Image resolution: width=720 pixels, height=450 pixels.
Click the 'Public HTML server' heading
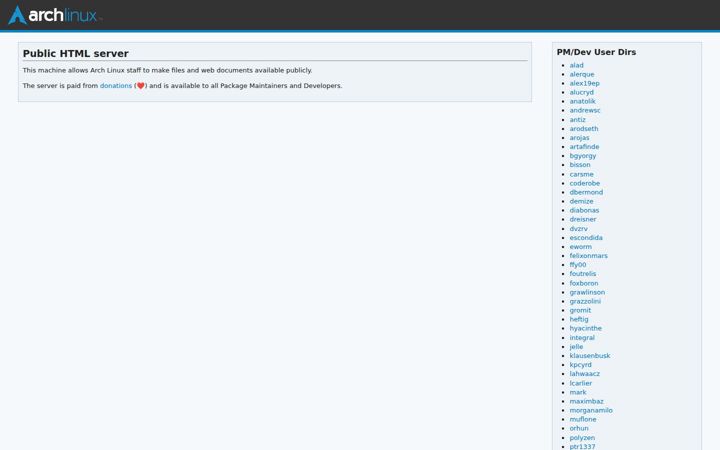pyautogui.click(x=76, y=53)
